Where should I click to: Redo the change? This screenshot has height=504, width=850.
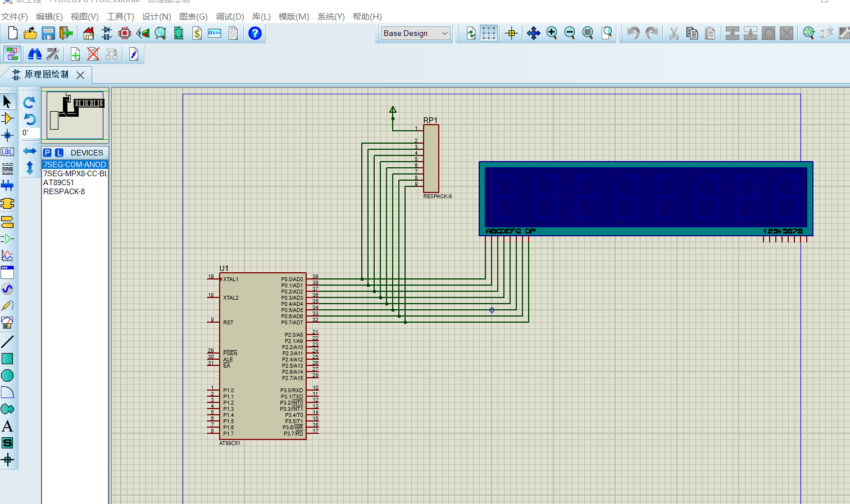click(652, 33)
